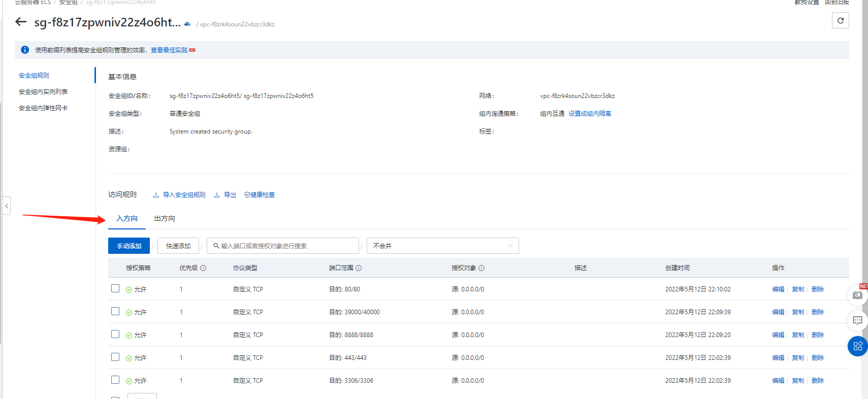Select the 入方向 inbound tab
The width and height of the screenshot is (868, 399).
click(x=127, y=218)
